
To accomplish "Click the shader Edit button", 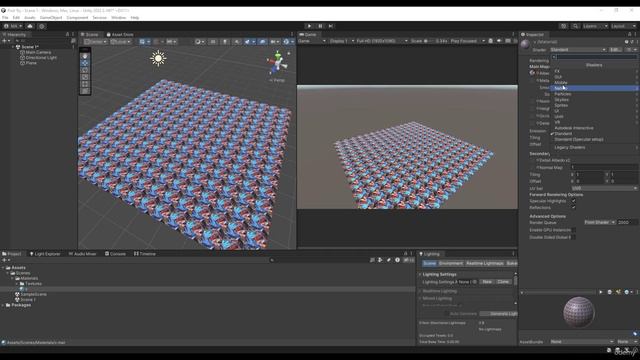I will coord(615,50).
